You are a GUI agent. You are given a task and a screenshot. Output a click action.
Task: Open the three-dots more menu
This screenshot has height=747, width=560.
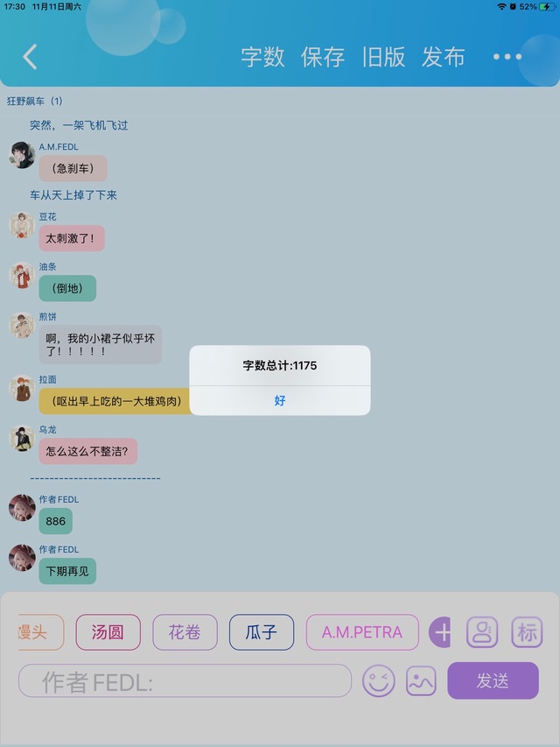click(x=507, y=57)
